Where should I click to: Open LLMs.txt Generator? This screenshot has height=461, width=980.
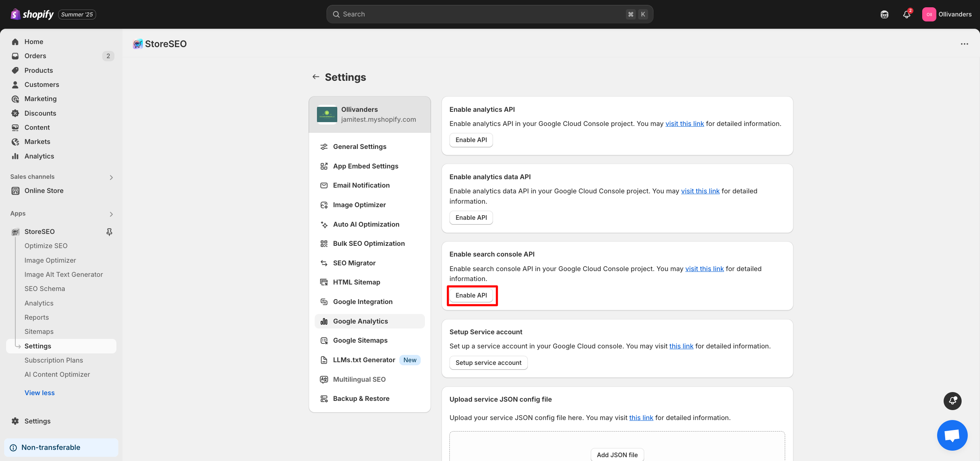coord(369,360)
